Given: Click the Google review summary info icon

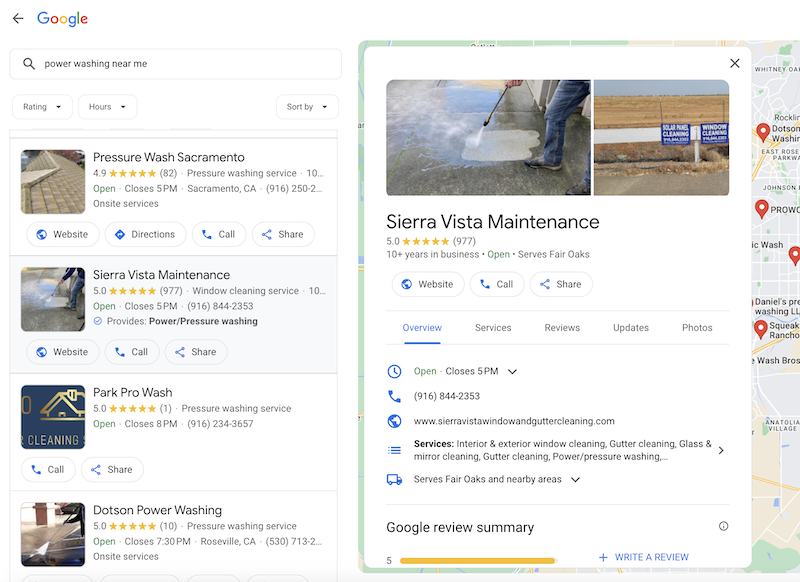Looking at the screenshot, I should point(723,526).
